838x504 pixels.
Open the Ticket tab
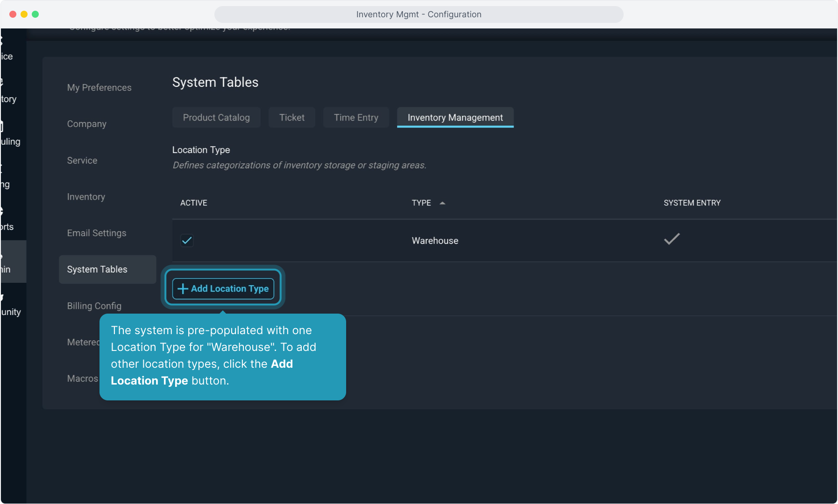(x=291, y=118)
